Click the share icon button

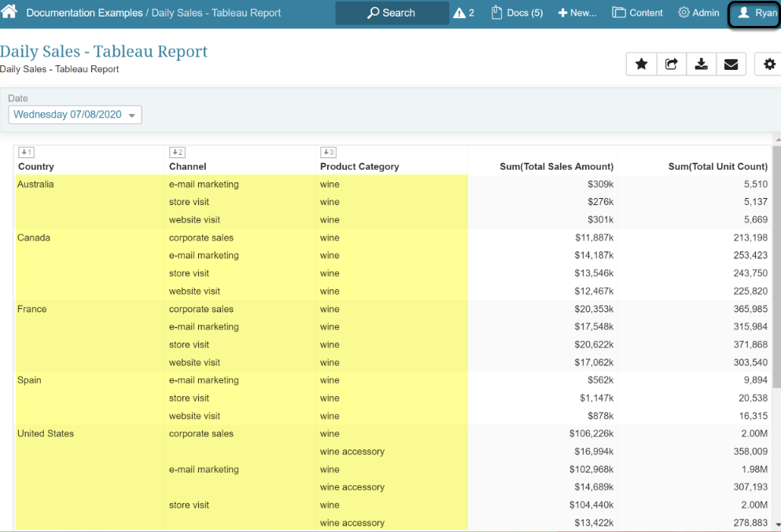[x=671, y=64]
